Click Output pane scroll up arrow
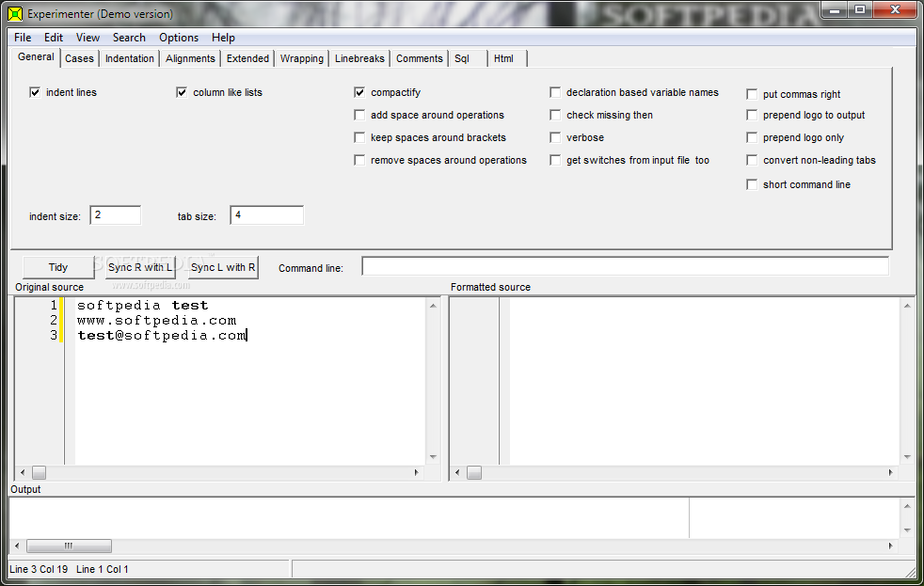The image size is (924, 586). pos(907,506)
